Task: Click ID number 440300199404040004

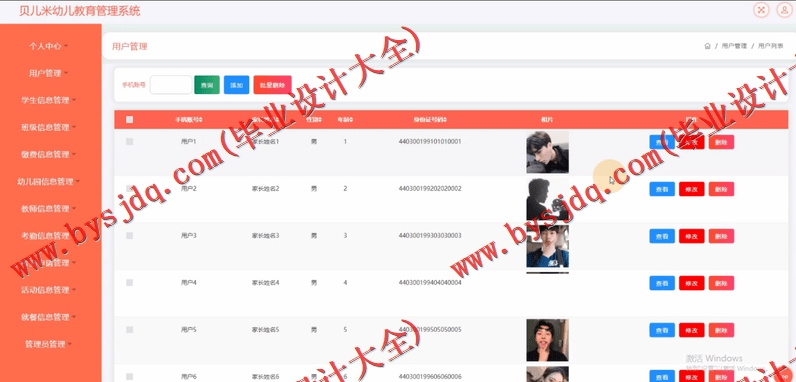Action: click(430, 282)
